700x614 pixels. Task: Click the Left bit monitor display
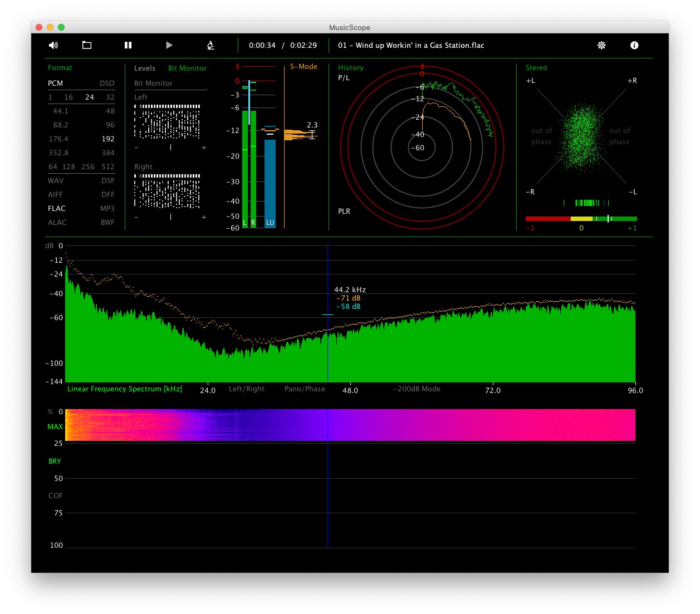click(x=167, y=121)
